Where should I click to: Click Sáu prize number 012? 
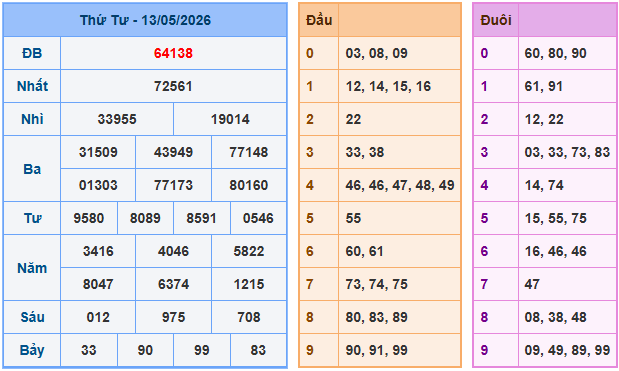click(x=98, y=317)
